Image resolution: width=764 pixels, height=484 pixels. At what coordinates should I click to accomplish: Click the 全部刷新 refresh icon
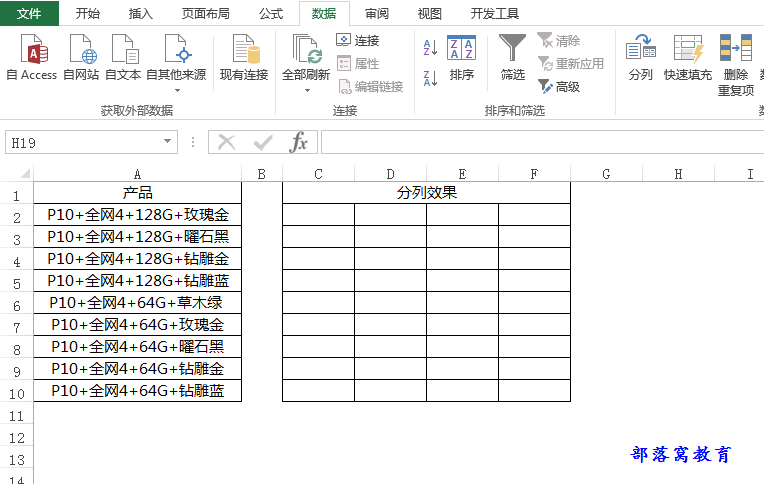point(306,49)
